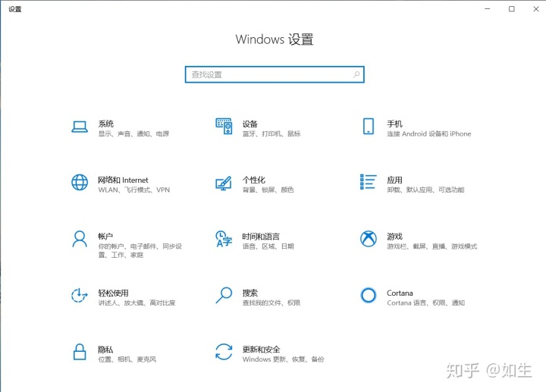546x392 pixels.
Task: Open the 轻松使用 dashed clock icon
Action: (80, 295)
